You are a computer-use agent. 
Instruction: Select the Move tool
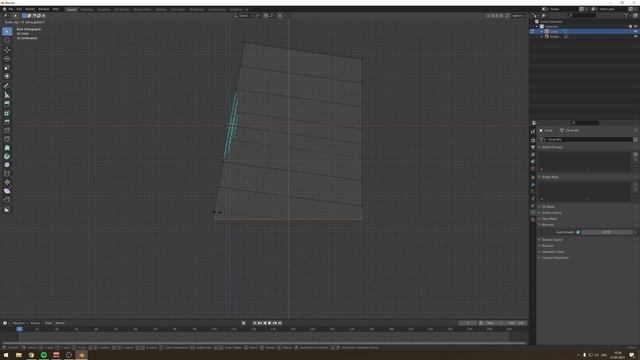pos(7,50)
